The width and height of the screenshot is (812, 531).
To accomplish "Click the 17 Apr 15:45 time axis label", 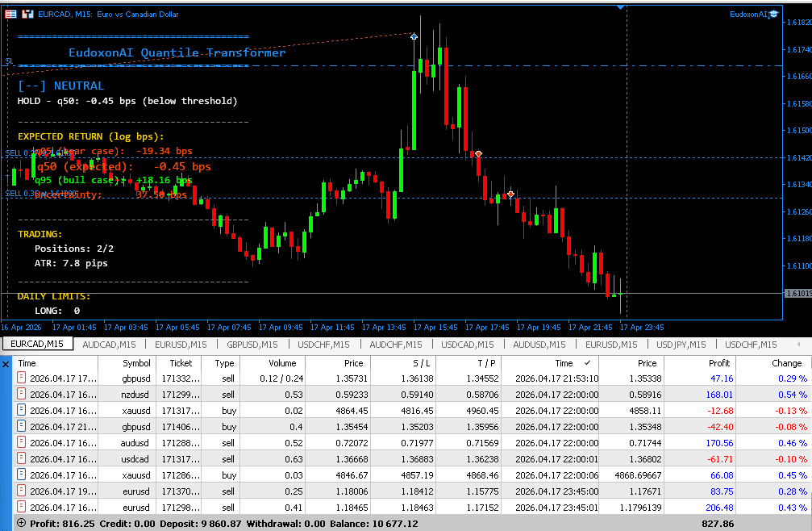I will (x=435, y=328).
